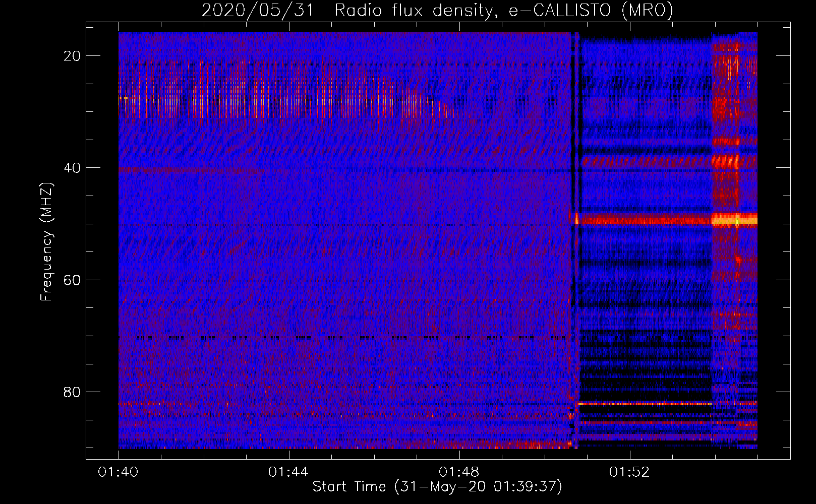Click the 40 frequency tick label
816x504 pixels.
(x=73, y=168)
